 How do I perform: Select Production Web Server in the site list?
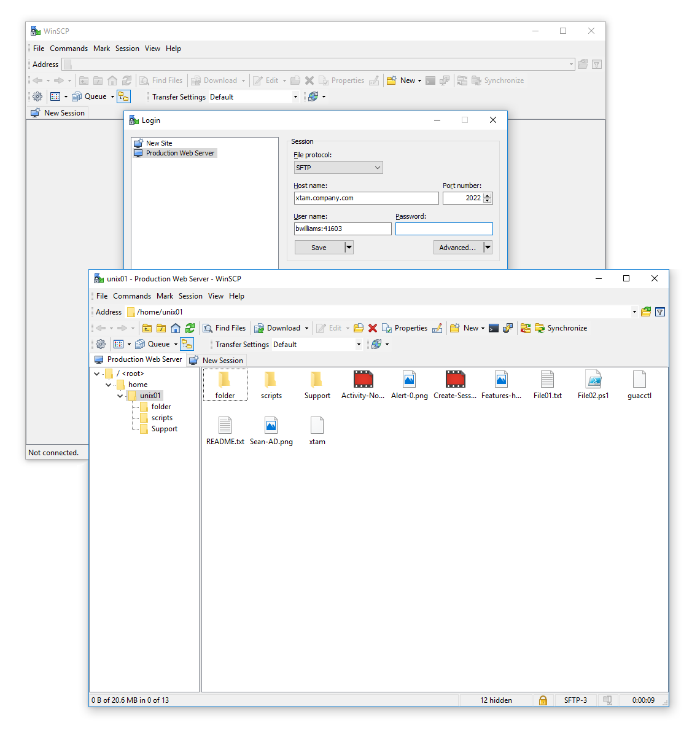(x=179, y=152)
